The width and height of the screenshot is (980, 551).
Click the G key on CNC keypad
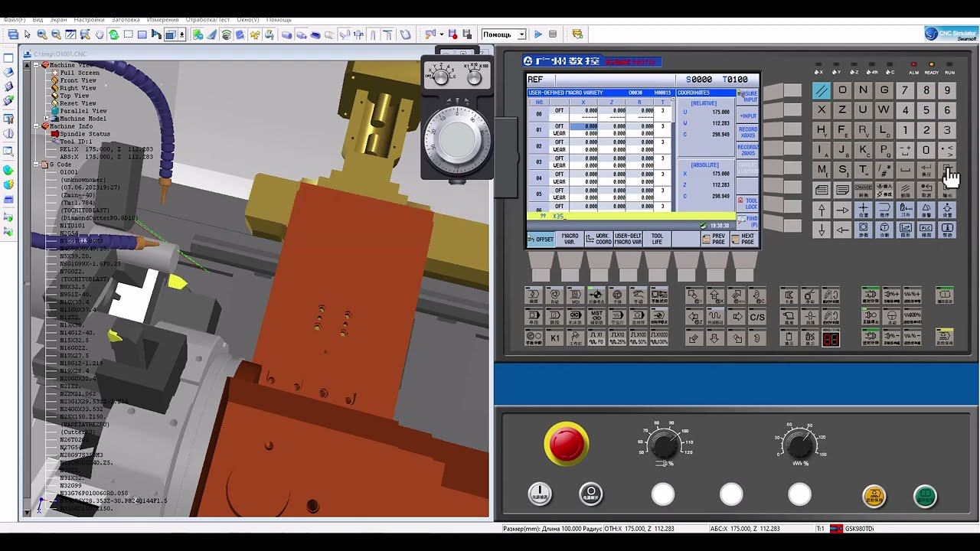[x=884, y=90]
